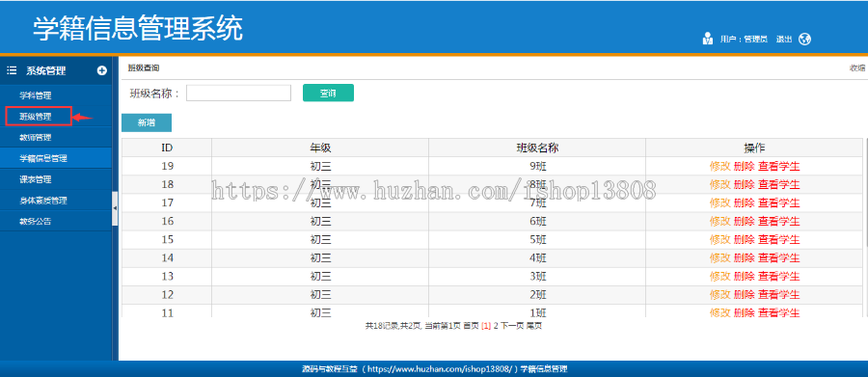This screenshot has height=377, width=868.
Task: Open 身体素质管理 in the sidebar
Action: [43, 201]
